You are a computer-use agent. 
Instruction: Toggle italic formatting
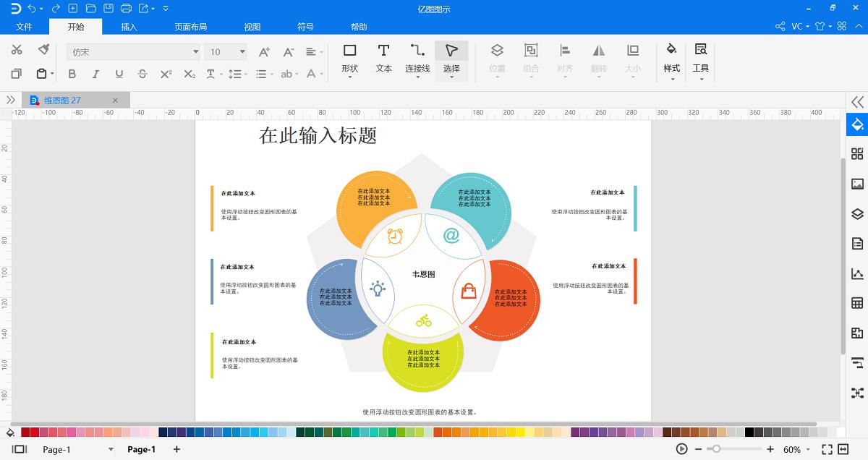pos(95,74)
